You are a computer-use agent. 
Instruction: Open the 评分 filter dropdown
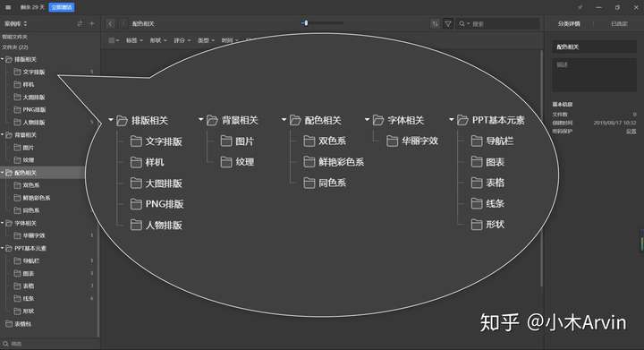tap(182, 40)
